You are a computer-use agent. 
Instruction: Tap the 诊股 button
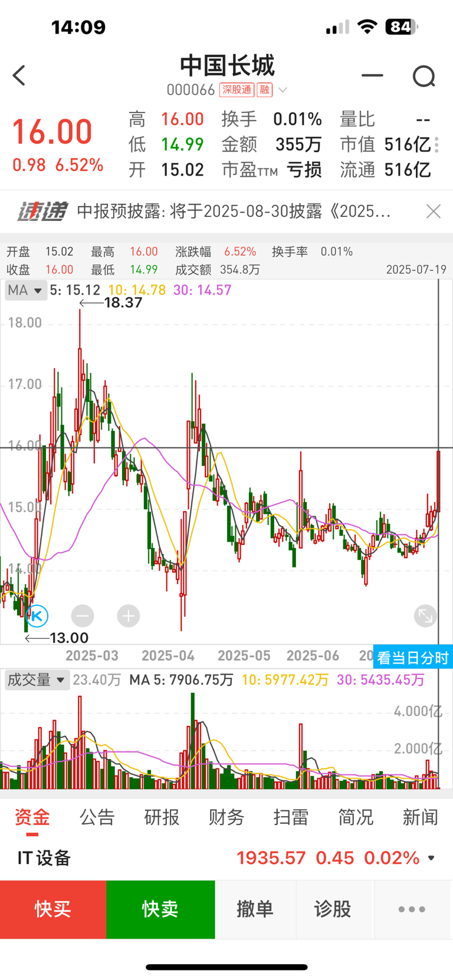click(x=333, y=909)
